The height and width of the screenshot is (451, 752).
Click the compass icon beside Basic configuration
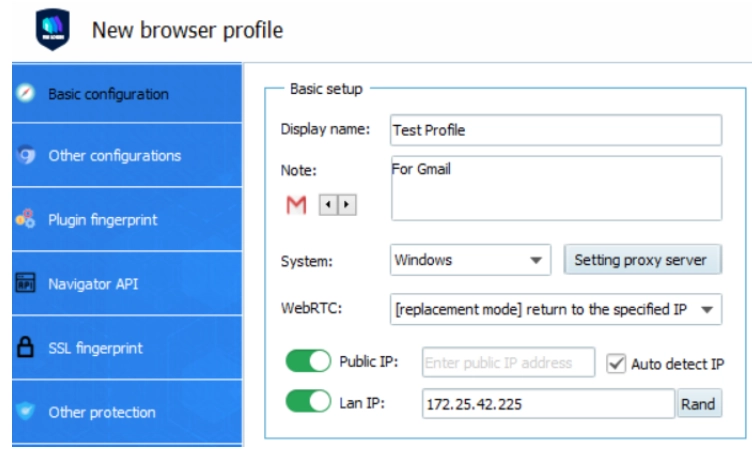point(25,93)
